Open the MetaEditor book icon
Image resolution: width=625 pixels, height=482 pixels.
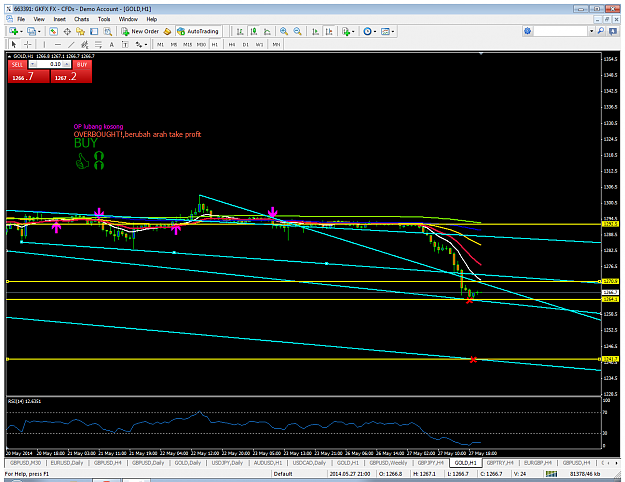coord(167,31)
